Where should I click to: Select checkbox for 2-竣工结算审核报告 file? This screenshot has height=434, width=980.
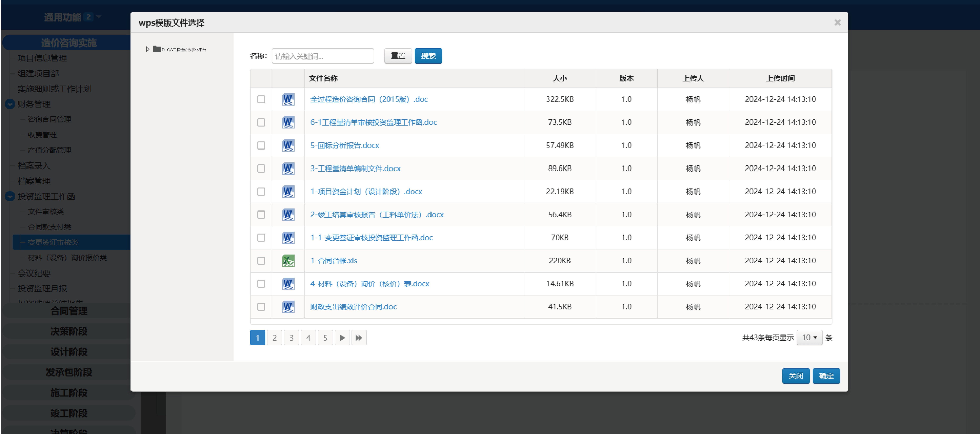pyautogui.click(x=261, y=215)
